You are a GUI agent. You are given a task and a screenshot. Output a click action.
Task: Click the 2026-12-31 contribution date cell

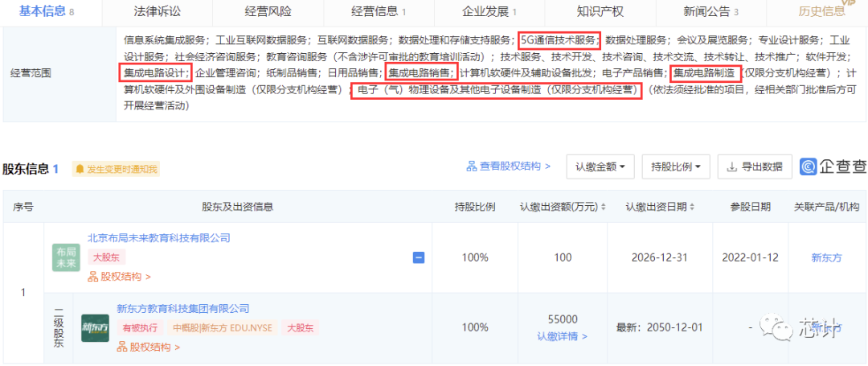click(660, 257)
